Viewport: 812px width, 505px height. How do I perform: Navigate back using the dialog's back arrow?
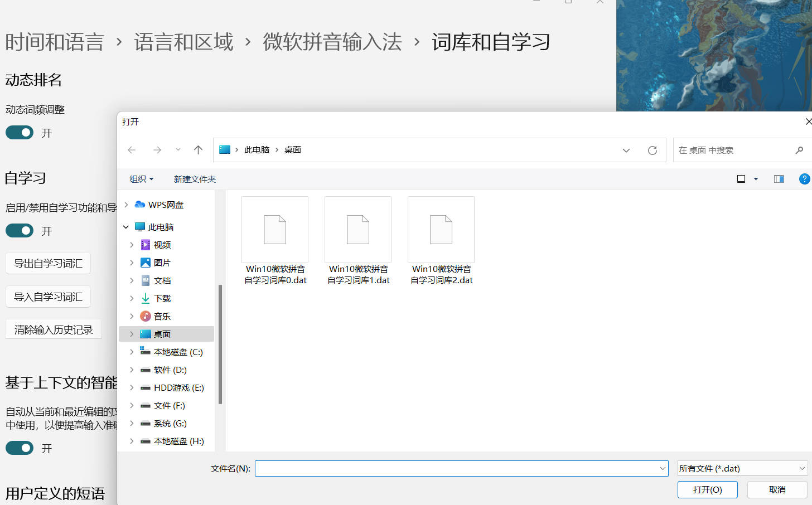[x=132, y=149]
